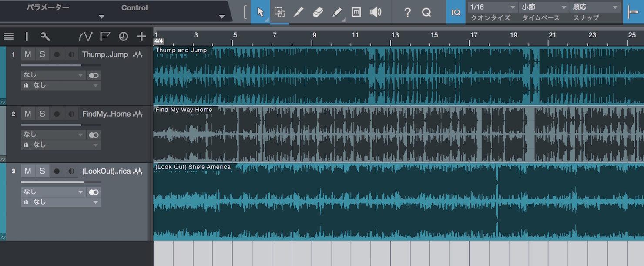Select the Thump..Jump track name

(105, 54)
